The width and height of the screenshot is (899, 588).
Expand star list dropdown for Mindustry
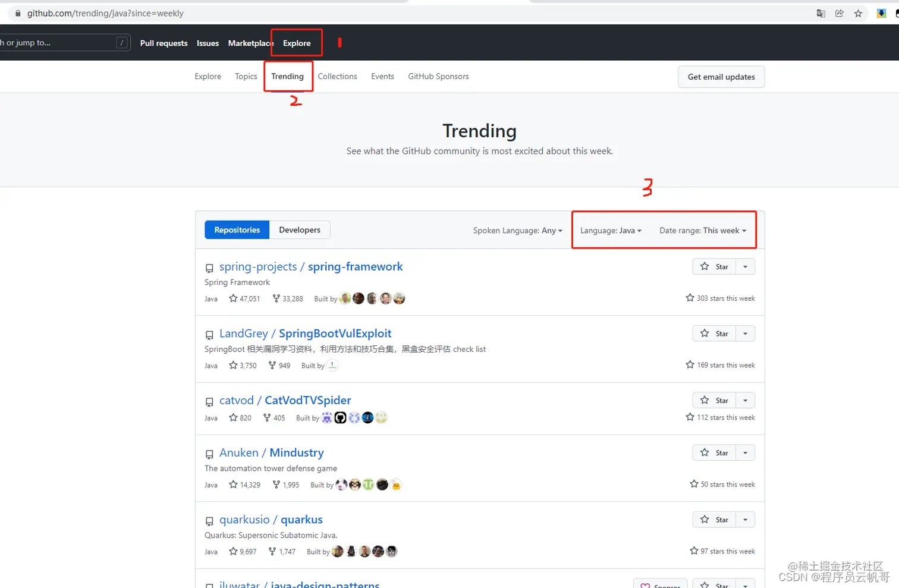pos(746,452)
